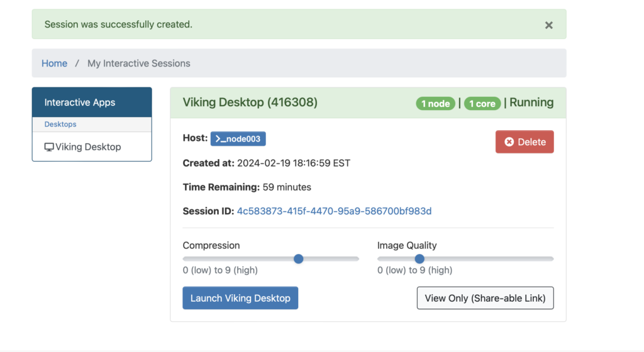Click the monitor icon beside Viking Desktop
Image resolution: width=644 pixels, height=352 pixels.
click(x=48, y=147)
